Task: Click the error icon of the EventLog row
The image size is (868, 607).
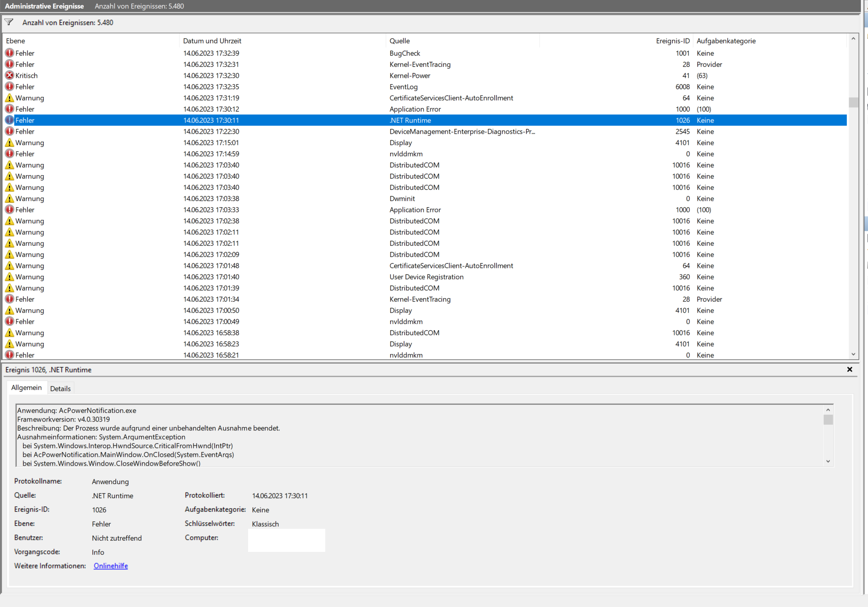Action: [x=9, y=87]
